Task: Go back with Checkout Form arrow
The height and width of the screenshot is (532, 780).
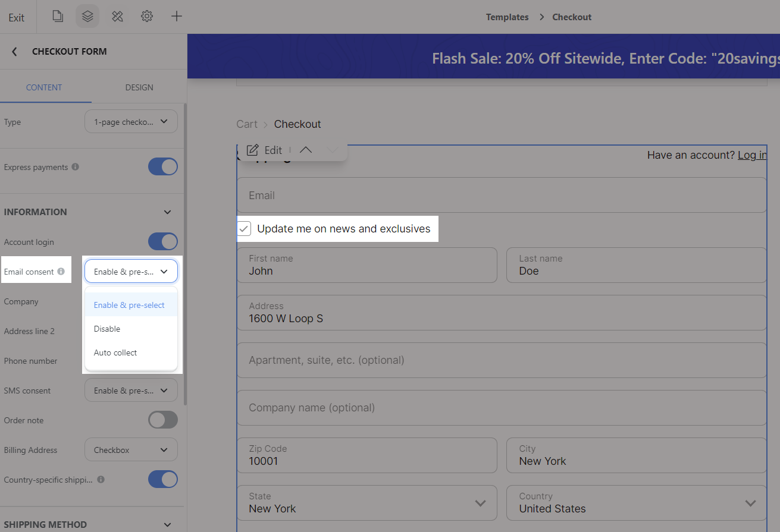Action: coord(14,52)
